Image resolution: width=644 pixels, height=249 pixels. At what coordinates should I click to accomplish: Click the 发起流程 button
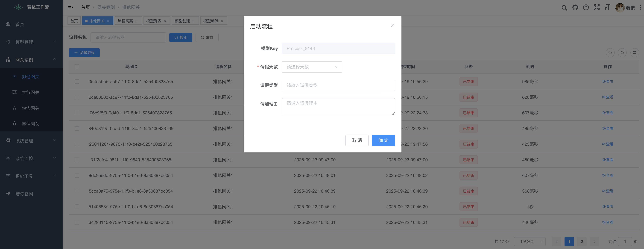coord(84,53)
